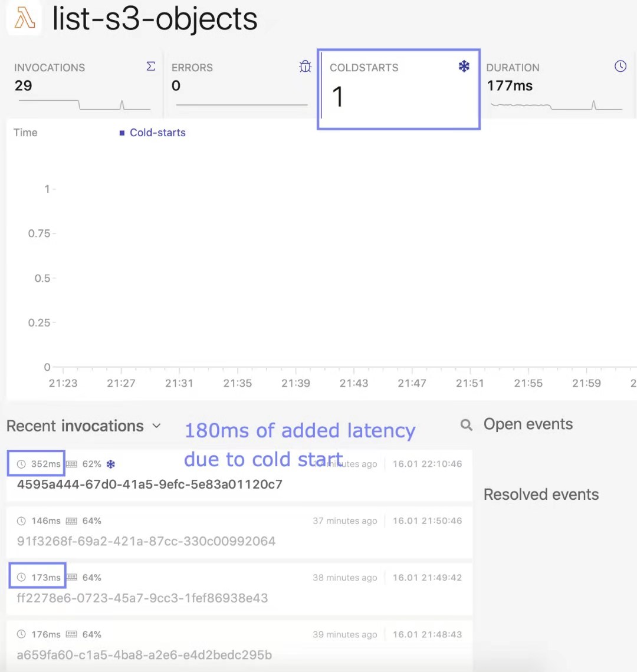Select the Duration metric tab
637x672 pixels.
(x=558, y=84)
